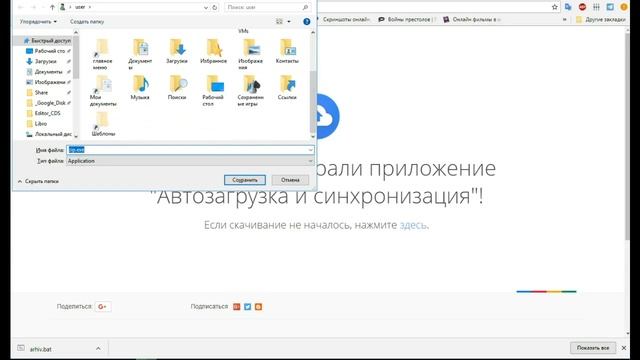Open 'Другие закладки' bookmarks folder
This screenshot has height=360, width=640.
pos(601,20)
